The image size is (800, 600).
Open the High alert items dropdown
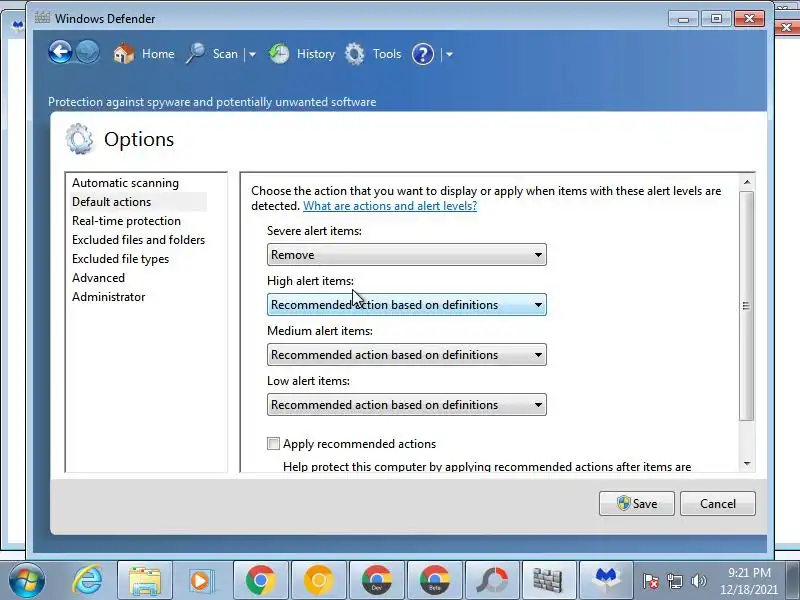pos(407,305)
